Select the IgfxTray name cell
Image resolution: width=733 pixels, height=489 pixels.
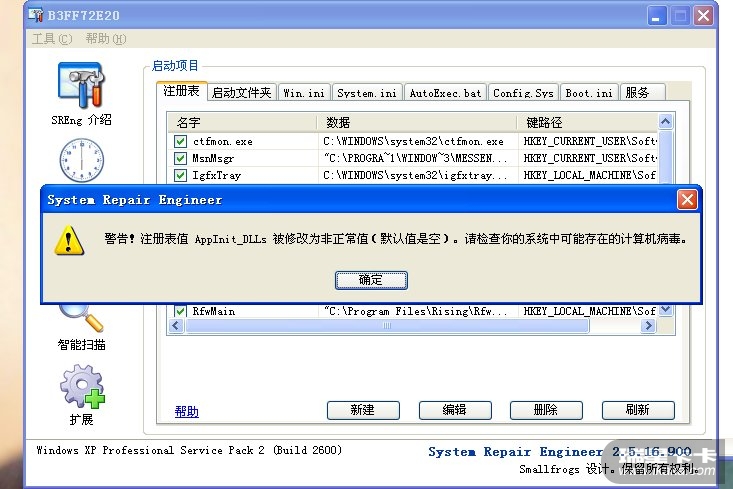tap(216, 175)
